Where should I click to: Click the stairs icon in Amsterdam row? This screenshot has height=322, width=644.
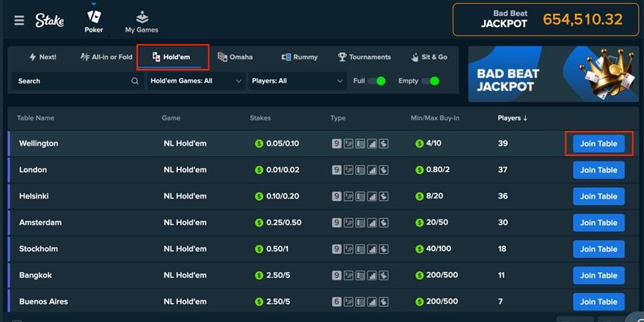[372, 223]
